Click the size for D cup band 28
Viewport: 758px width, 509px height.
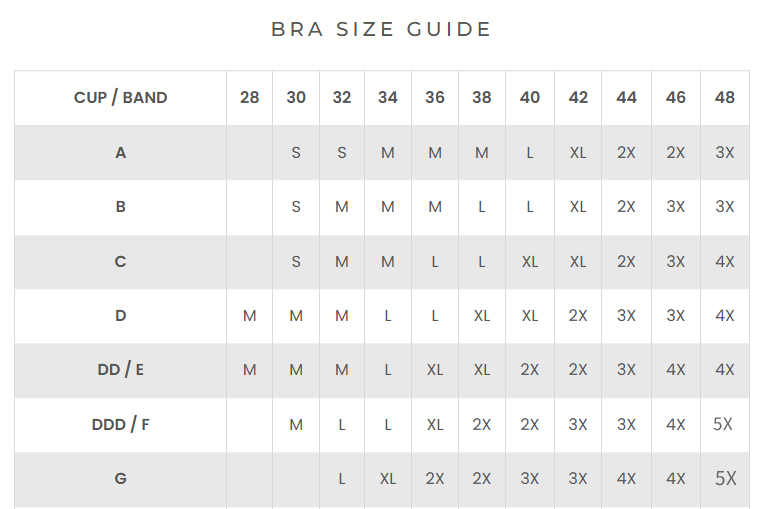pyautogui.click(x=249, y=316)
